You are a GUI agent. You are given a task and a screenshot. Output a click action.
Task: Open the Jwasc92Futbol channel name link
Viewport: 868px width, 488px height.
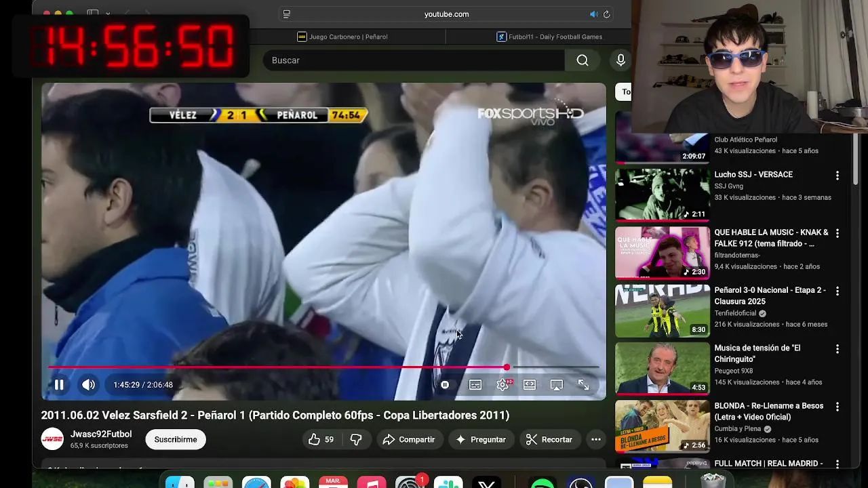coord(101,434)
